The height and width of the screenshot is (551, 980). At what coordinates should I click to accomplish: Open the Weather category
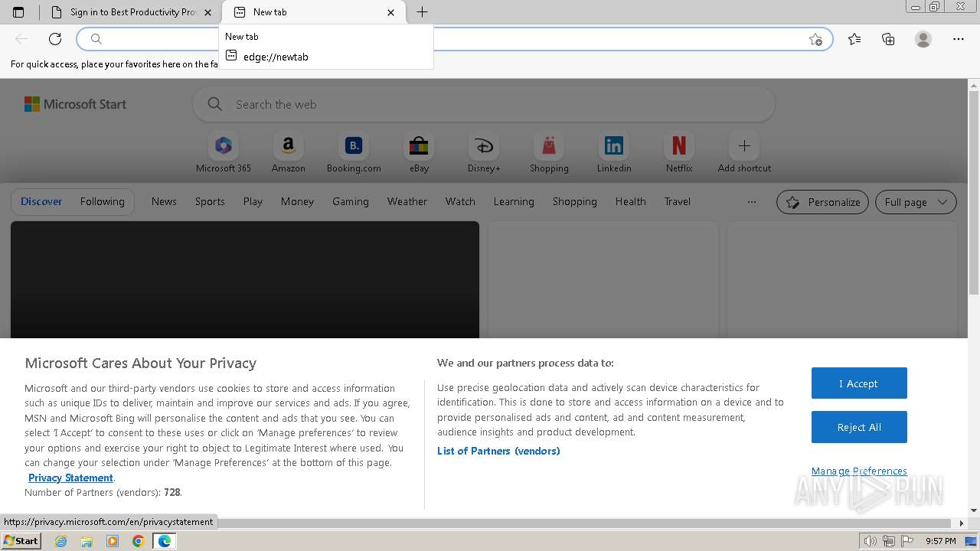(407, 201)
